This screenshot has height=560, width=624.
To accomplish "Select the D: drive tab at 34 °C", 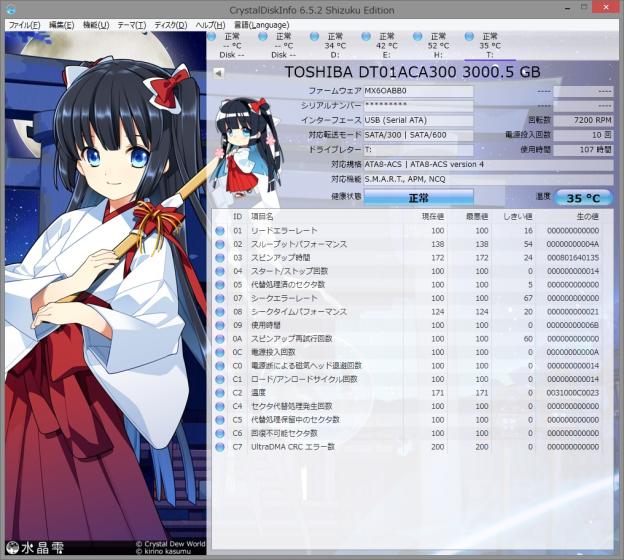I will [x=335, y=45].
